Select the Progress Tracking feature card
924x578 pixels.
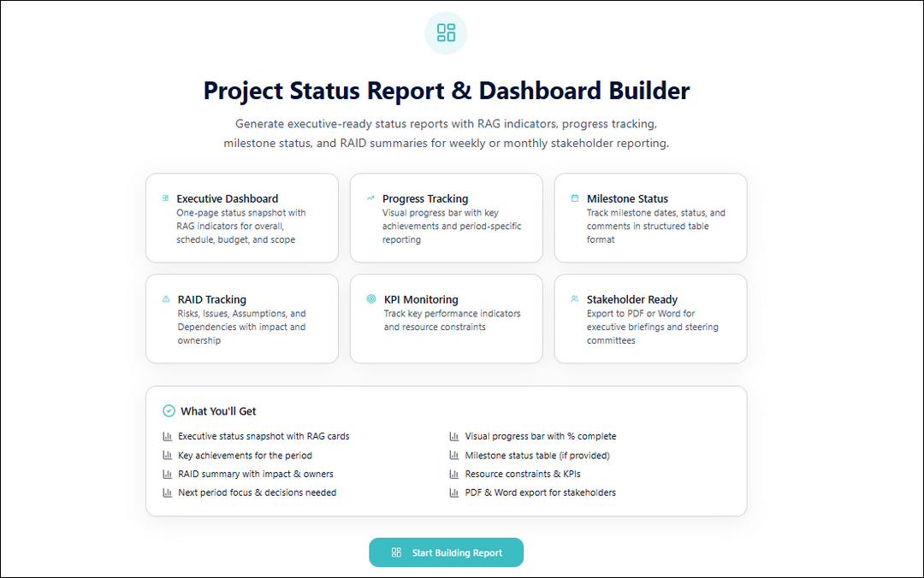point(446,217)
